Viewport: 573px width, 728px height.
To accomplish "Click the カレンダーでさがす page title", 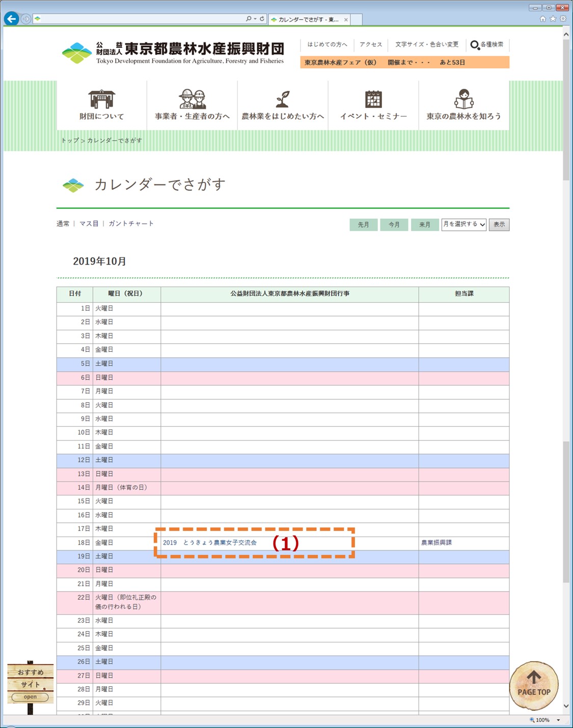I will [x=160, y=185].
